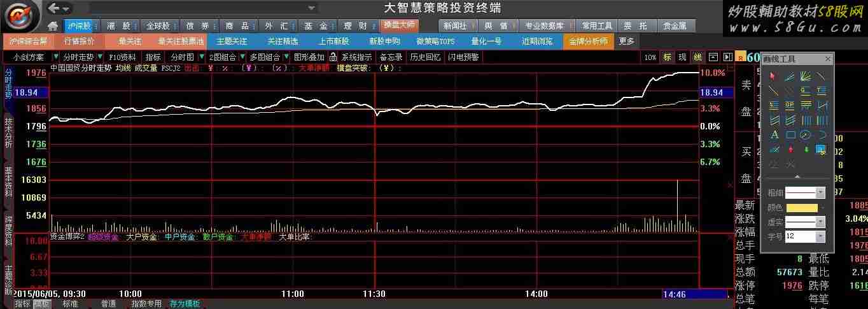Click the lock icon next to 图形叠加

pyautogui.click(x=332, y=57)
